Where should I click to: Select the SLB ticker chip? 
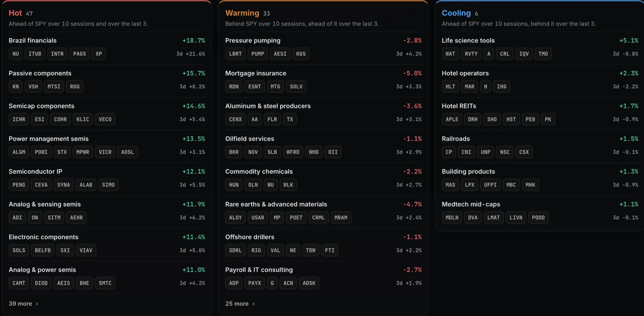pyautogui.click(x=272, y=152)
